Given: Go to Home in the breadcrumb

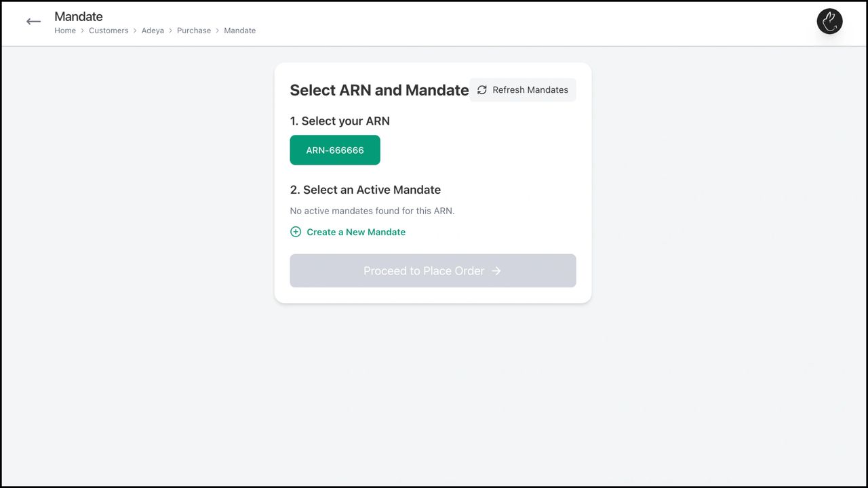Looking at the screenshot, I should [65, 30].
